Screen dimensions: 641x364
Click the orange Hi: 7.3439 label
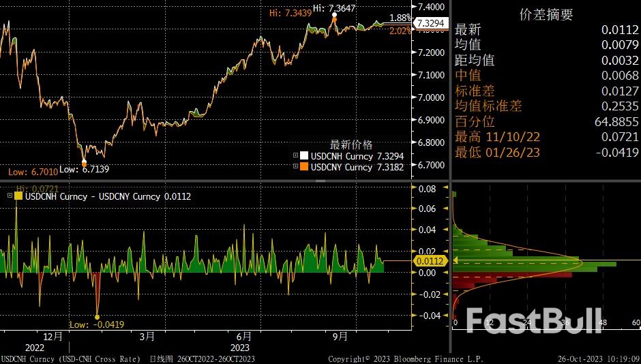289,12
